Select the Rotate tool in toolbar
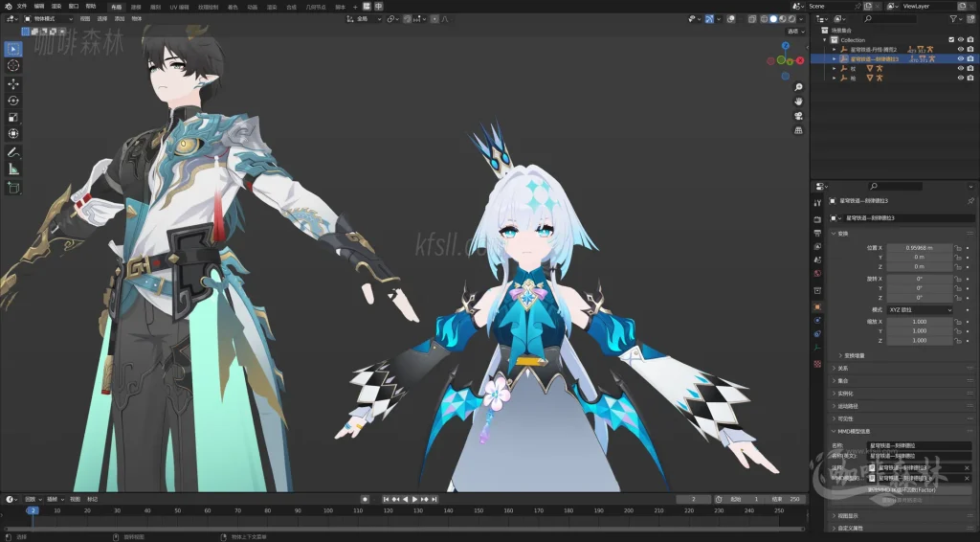 pos(13,101)
